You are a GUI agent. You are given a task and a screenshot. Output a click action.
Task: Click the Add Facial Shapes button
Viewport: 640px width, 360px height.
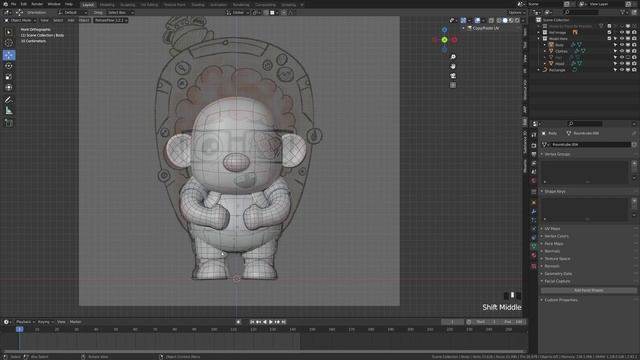click(x=589, y=291)
